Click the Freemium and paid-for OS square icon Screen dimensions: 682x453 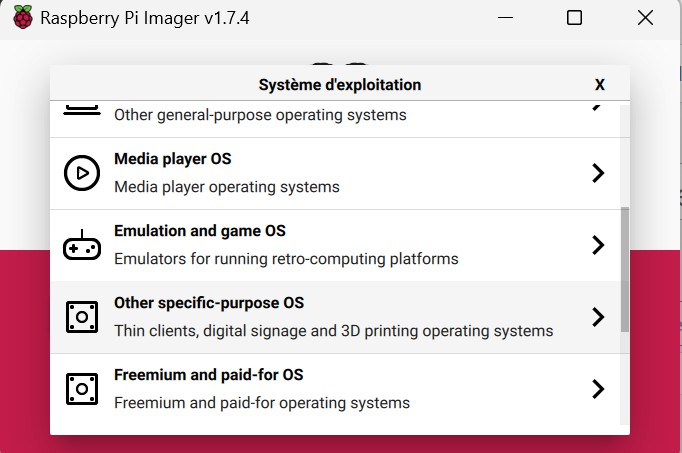coord(82,389)
